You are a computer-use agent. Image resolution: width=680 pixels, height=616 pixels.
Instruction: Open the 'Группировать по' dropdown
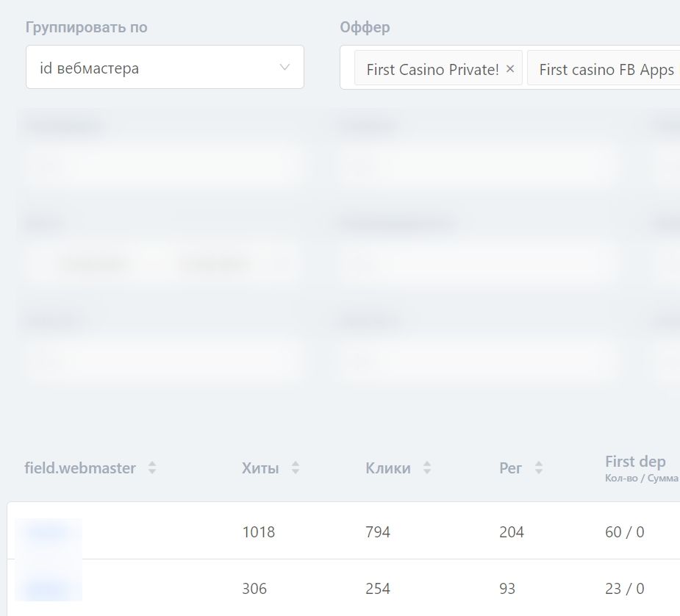tap(165, 68)
